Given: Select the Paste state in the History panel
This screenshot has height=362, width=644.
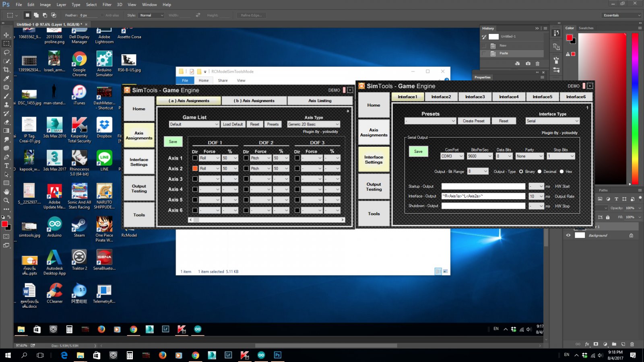Looking at the screenshot, I should (x=504, y=53).
